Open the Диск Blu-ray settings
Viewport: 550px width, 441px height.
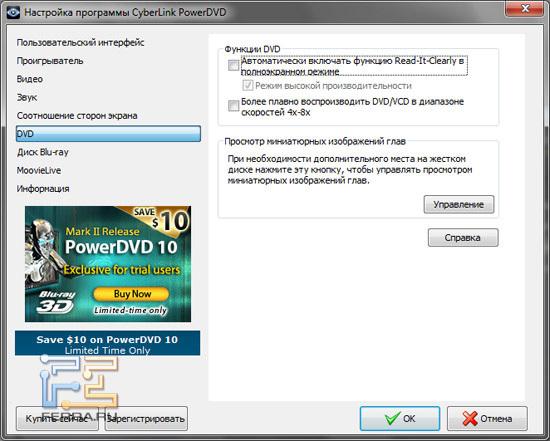click(x=43, y=152)
